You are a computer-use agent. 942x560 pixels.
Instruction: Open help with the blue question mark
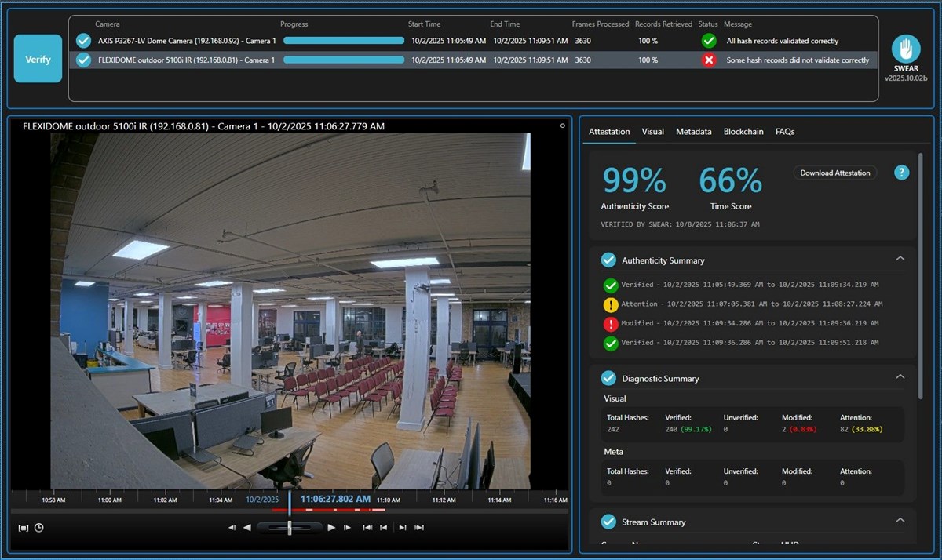pos(901,173)
